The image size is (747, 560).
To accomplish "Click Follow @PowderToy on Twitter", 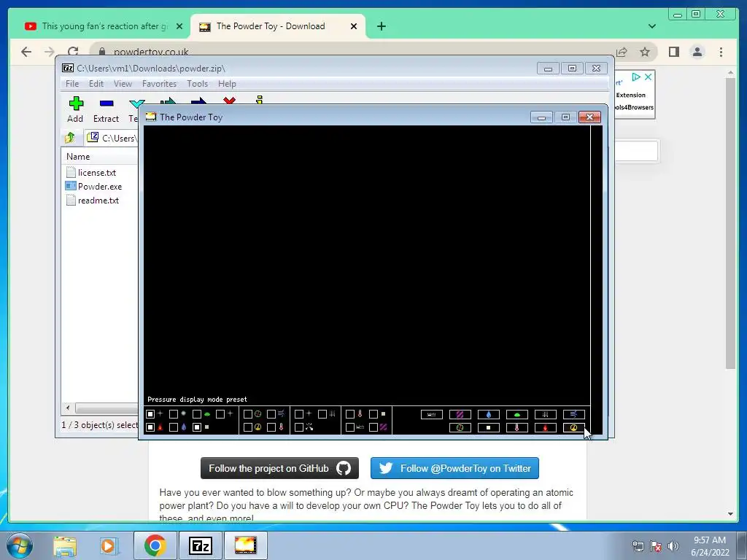I will coord(454,468).
